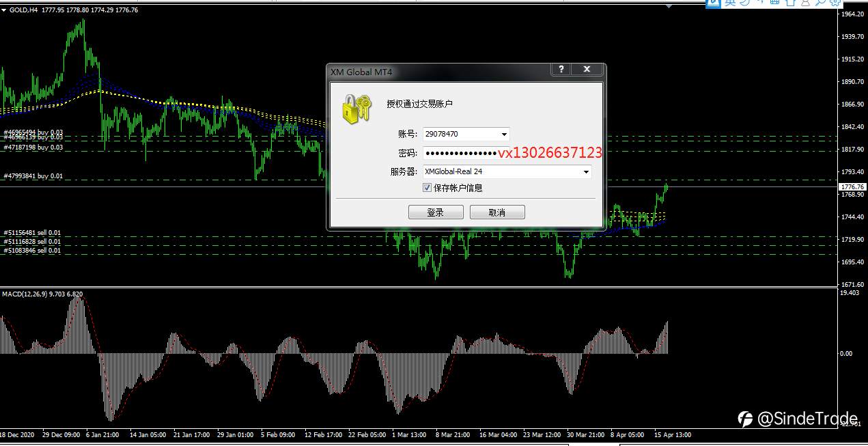Click the padlock and keys icon
This screenshot has width=868, height=446.
pyautogui.click(x=356, y=109)
